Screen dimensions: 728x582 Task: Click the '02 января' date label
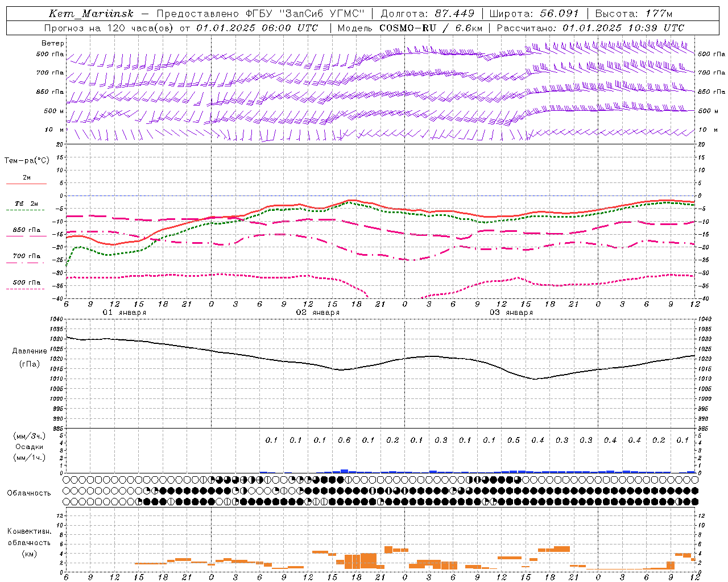click(317, 313)
